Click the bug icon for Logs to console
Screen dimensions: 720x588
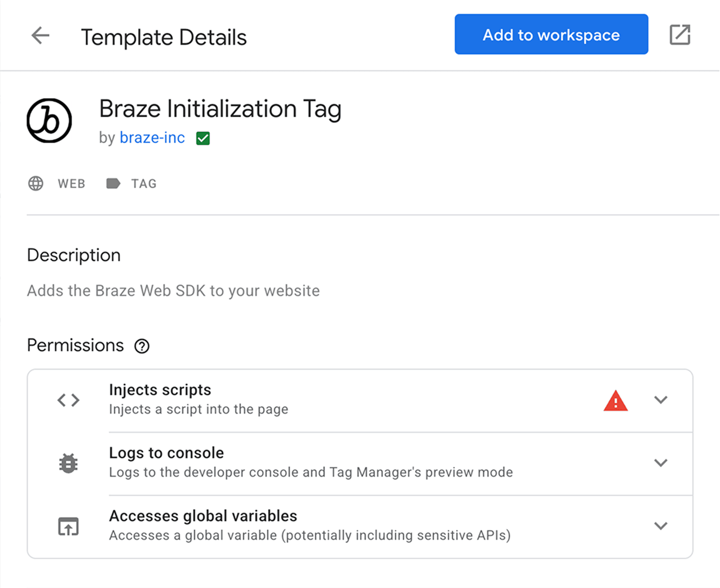click(68, 463)
